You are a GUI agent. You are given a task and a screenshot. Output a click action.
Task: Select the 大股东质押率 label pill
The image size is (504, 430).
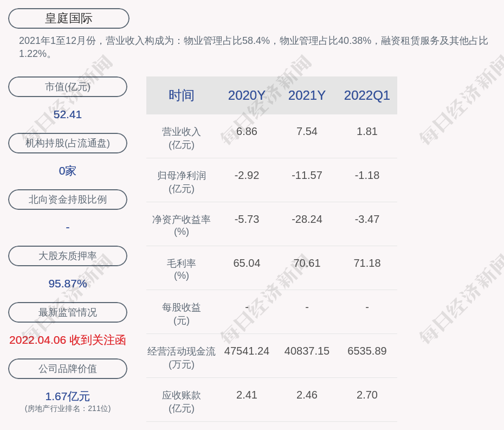68,256
